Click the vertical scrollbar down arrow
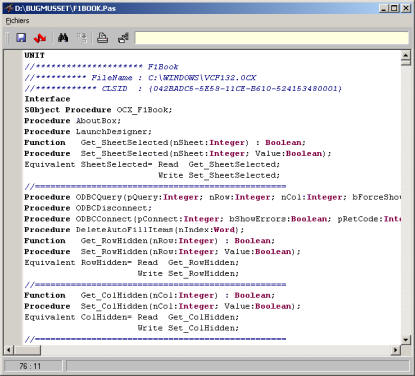This screenshot has width=415, height=376. (x=406, y=340)
